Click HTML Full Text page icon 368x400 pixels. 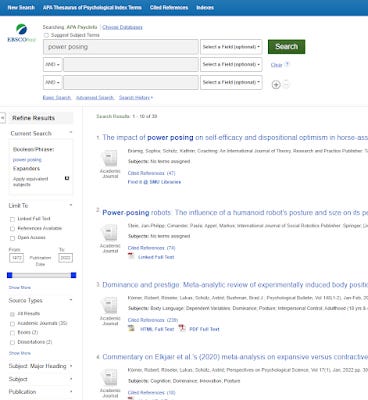tap(132, 328)
